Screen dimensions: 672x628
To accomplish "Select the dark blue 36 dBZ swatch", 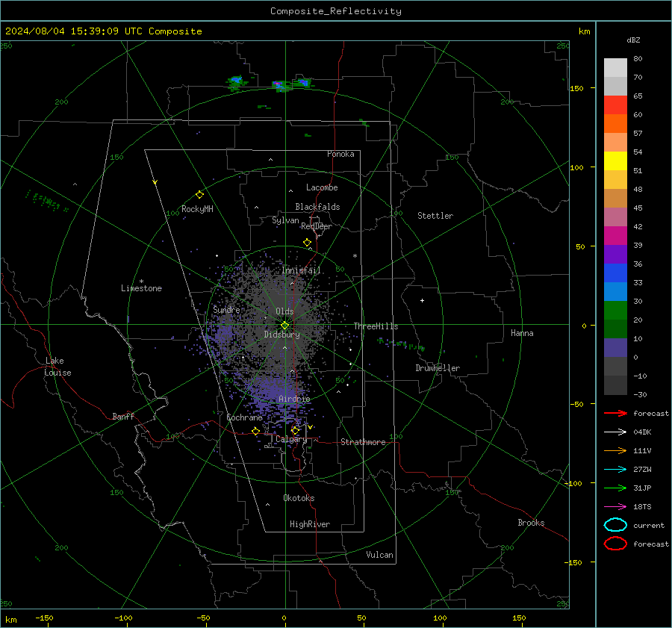I will tap(615, 273).
